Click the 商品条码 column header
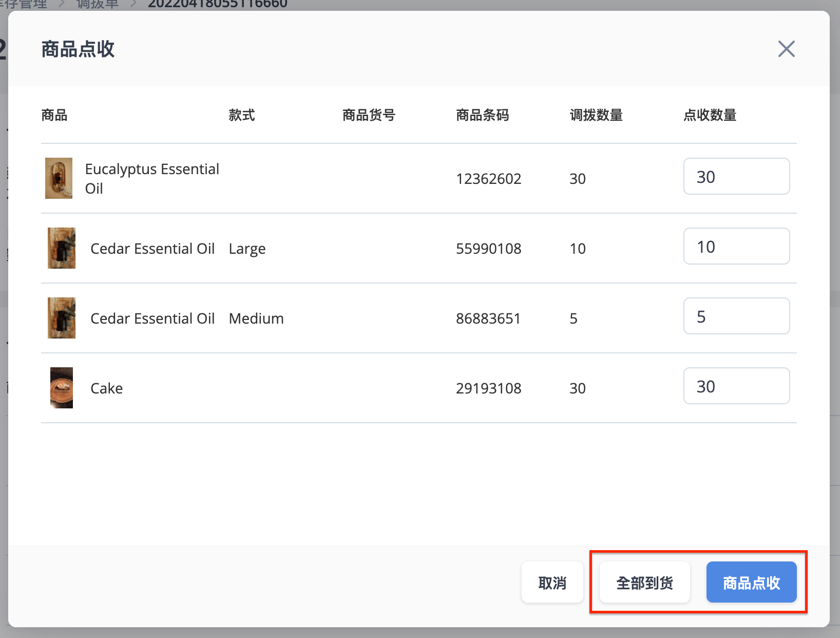Image resolution: width=840 pixels, height=638 pixels. tap(482, 115)
